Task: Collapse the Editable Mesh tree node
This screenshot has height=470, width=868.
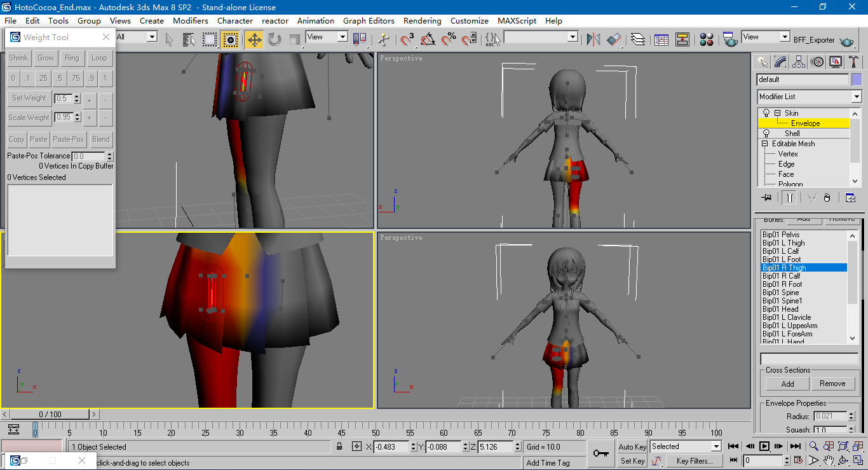Action: pyautogui.click(x=765, y=144)
